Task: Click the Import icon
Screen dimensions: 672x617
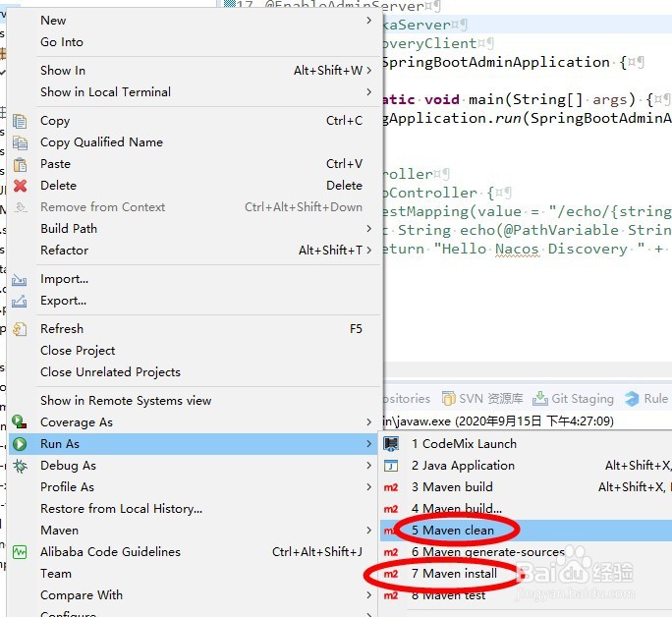Action: (x=20, y=279)
